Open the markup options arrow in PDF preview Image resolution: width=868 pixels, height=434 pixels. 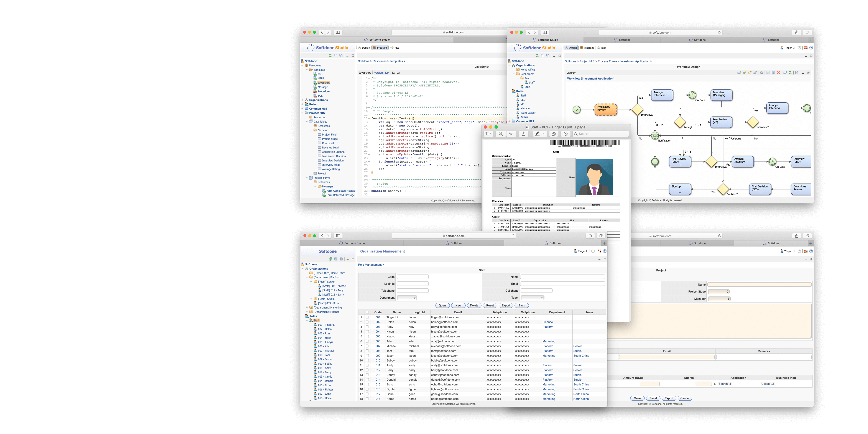click(x=544, y=134)
